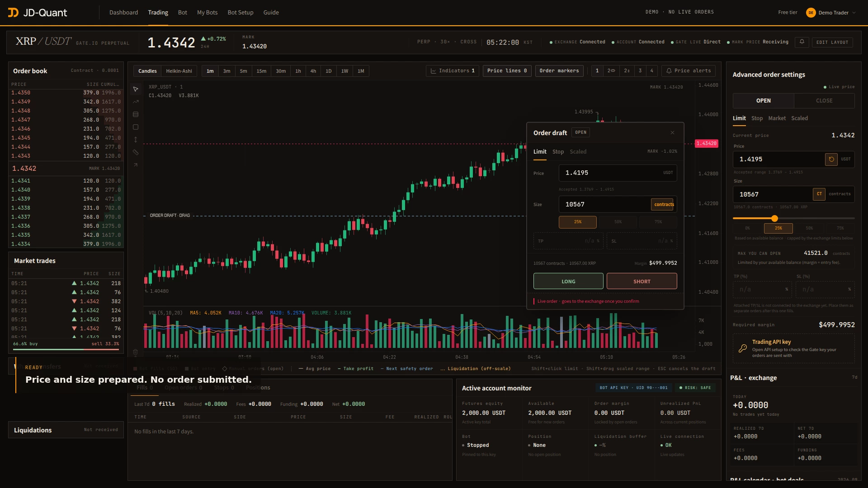Select the trend line drawing tool
Viewport: 868px width, 488px height.
point(136,102)
